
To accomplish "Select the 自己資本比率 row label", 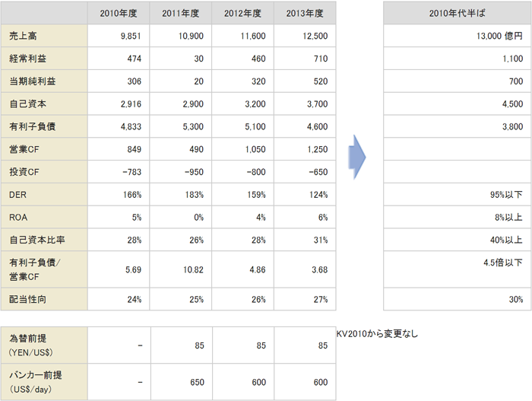I will [37, 240].
